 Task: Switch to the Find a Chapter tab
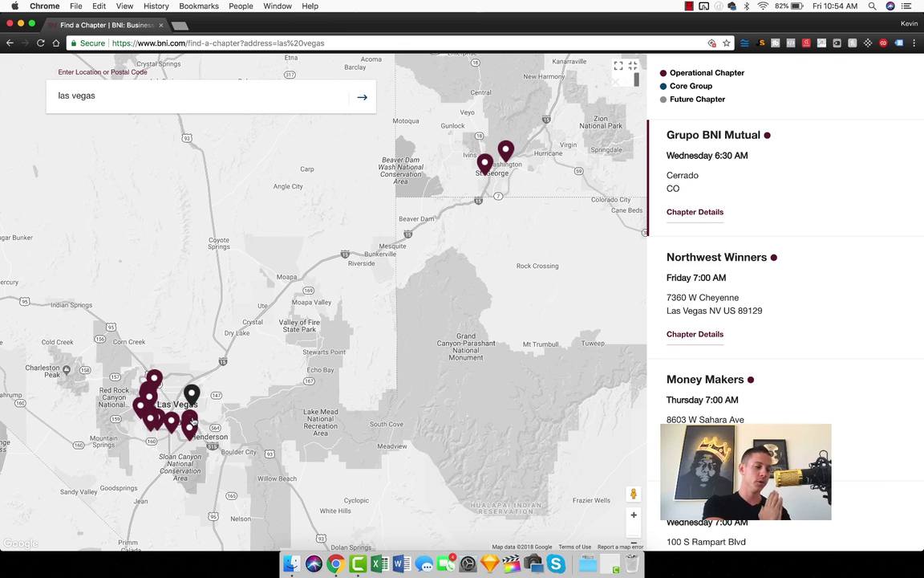point(106,25)
